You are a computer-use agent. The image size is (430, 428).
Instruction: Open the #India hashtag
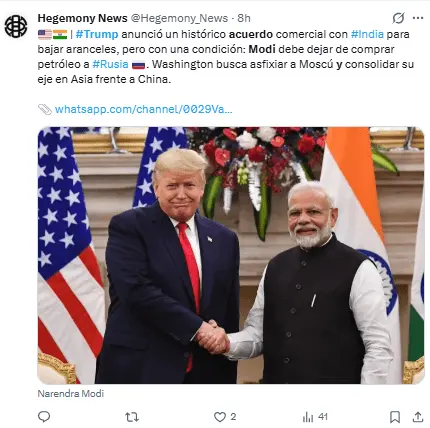[x=367, y=34]
